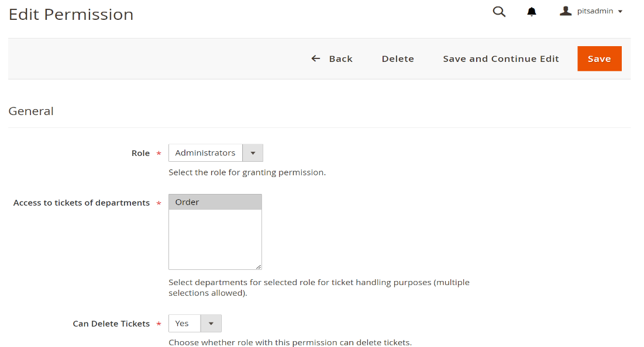Click the Role dropdown arrow button
This screenshot has width=644, height=347.
pos(253,153)
